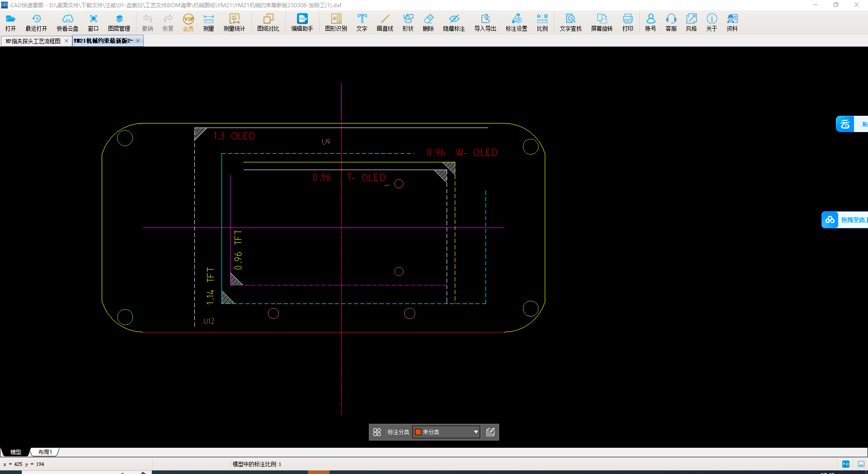
Task: Open the VIP 会员 membership
Action: [x=188, y=22]
